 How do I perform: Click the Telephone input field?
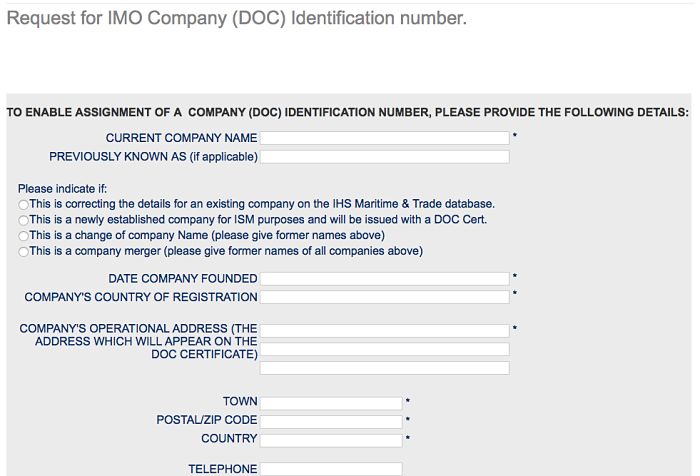331,469
